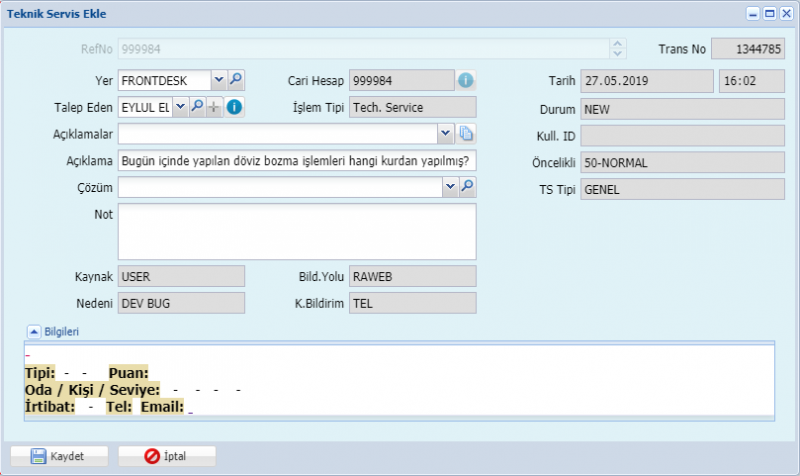Click the Açıklamalar combo input
Image resolution: width=800 pixels, height=476 pixels.
click(278, 134)
